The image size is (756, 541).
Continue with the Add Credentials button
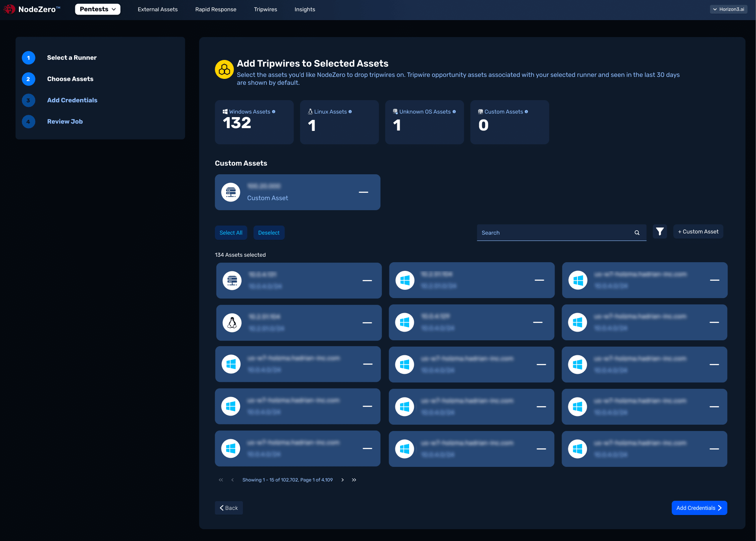coord(699,508)
